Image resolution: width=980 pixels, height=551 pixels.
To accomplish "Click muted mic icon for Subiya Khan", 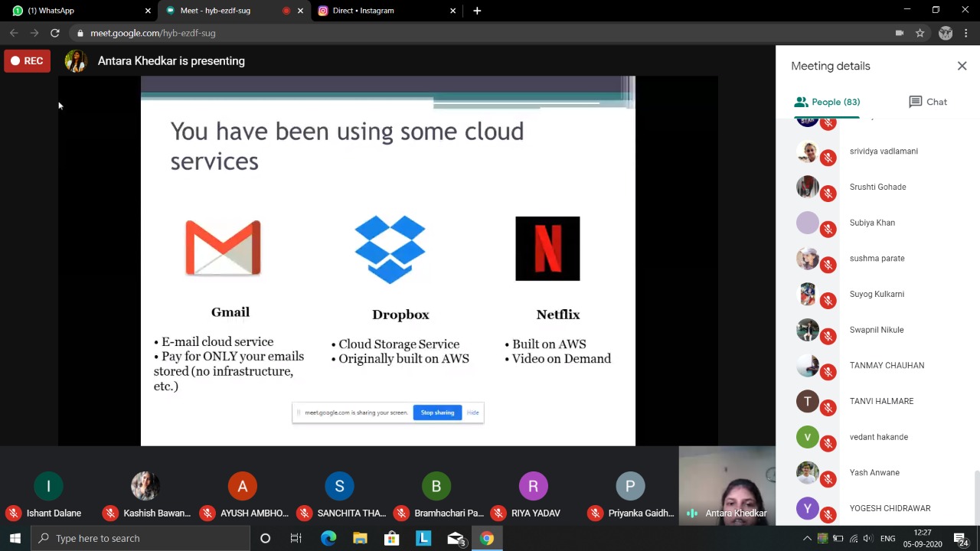I will (828, 230).
